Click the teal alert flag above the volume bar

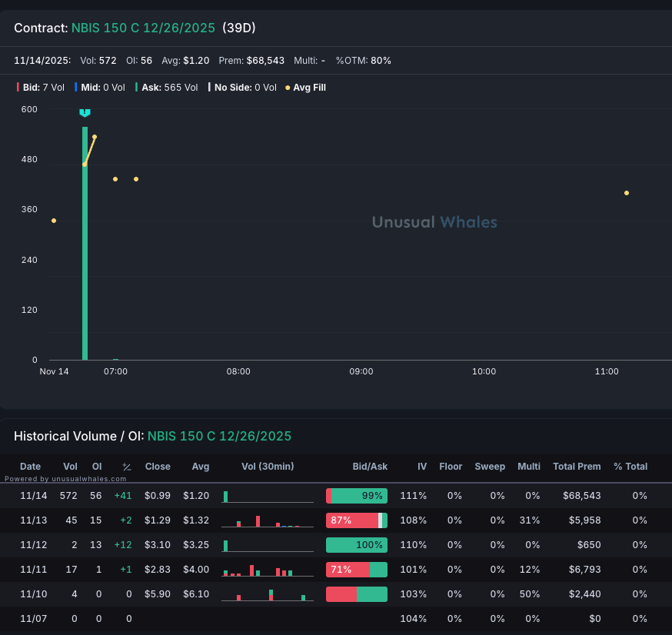click(85, 113)
